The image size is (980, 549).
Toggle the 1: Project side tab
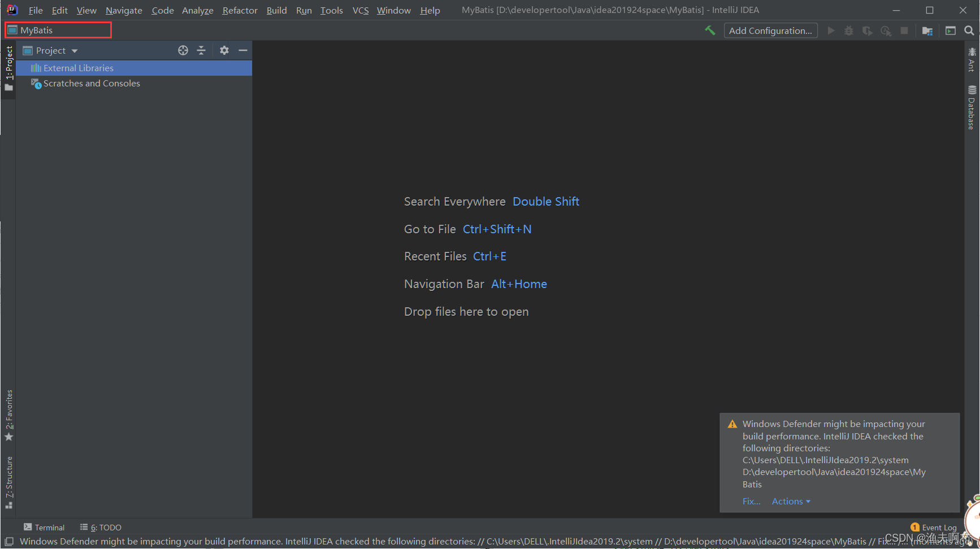point(8,68)
